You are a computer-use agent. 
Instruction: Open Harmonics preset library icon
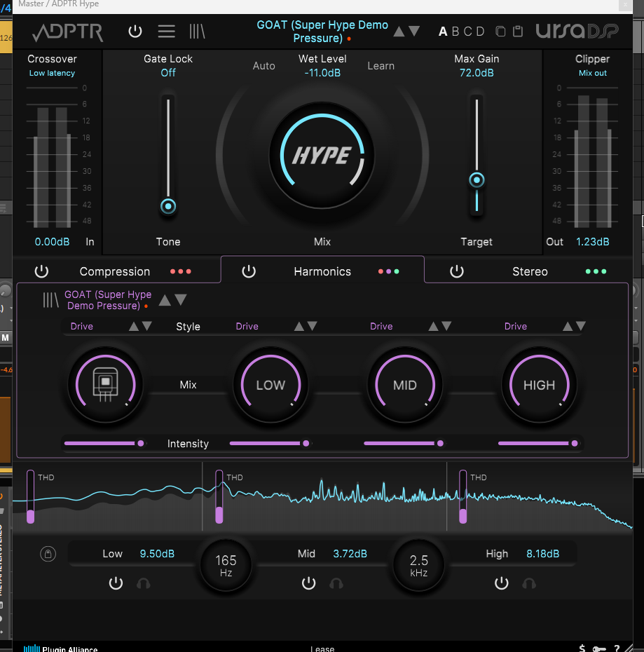pyautogui.click(x=50, y=300)
